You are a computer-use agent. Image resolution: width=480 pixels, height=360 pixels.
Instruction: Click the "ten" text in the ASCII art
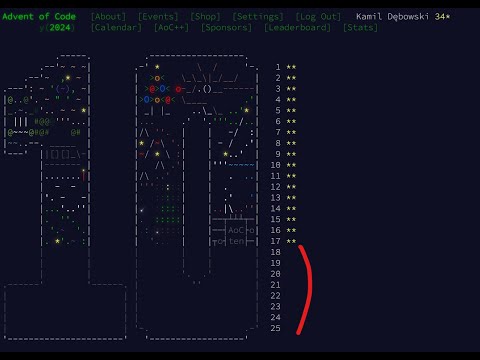pos(236,241)
